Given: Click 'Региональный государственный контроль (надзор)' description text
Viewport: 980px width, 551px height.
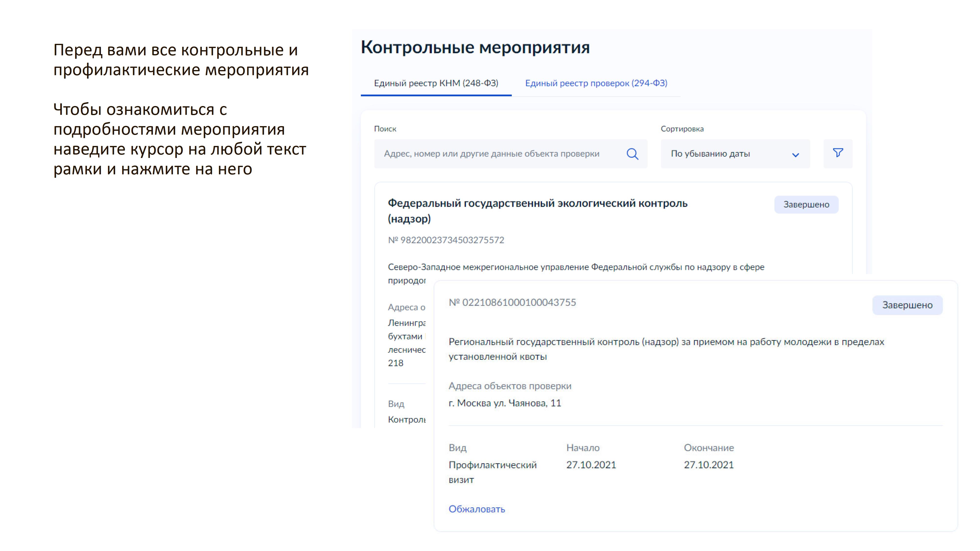Looking at the screenshot, I should click(x=666, y=349).
